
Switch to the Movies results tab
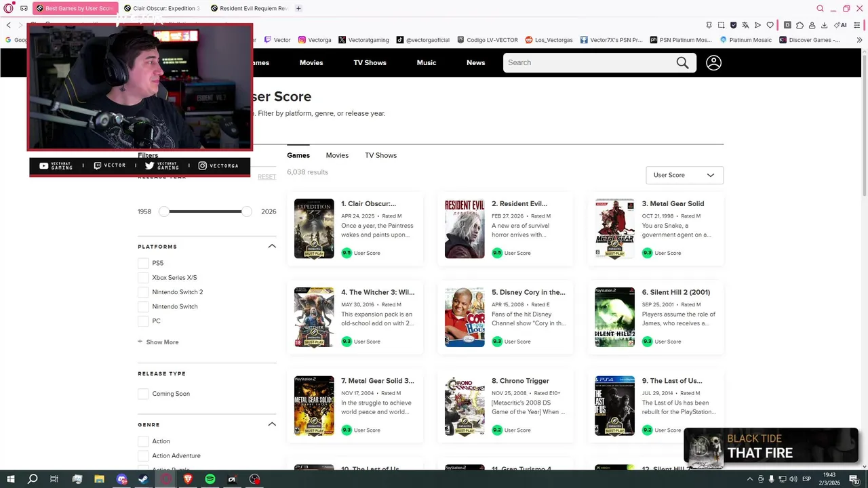click(337, 155)
